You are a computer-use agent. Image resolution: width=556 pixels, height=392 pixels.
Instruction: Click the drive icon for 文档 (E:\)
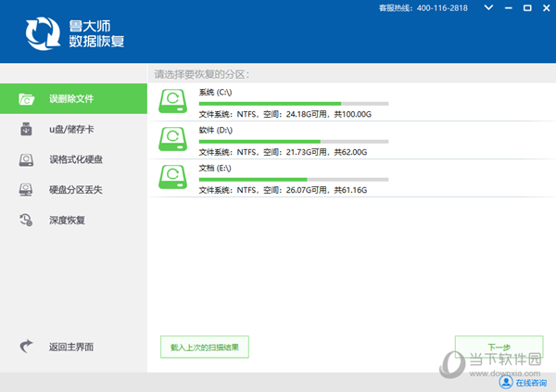point(172,177)
